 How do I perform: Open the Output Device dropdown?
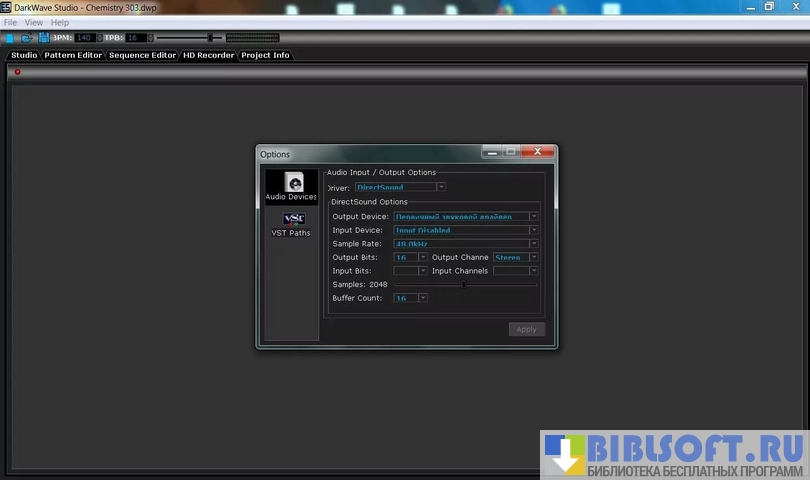point(534,216)
